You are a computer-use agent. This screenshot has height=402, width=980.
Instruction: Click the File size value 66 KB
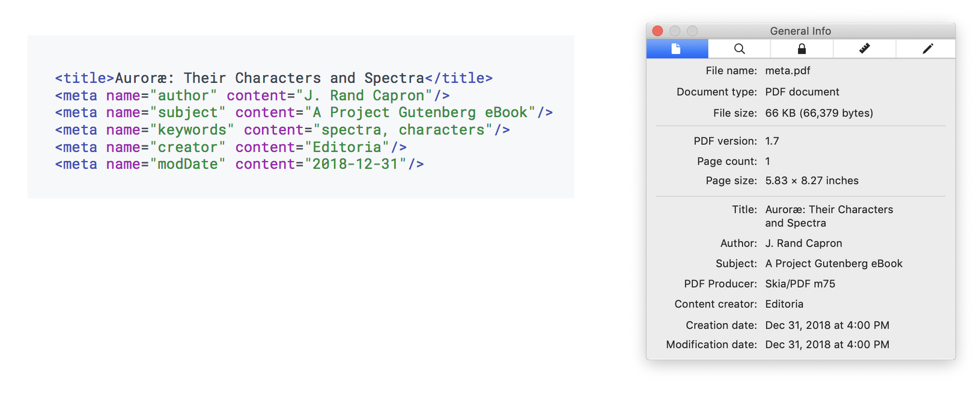819,113
